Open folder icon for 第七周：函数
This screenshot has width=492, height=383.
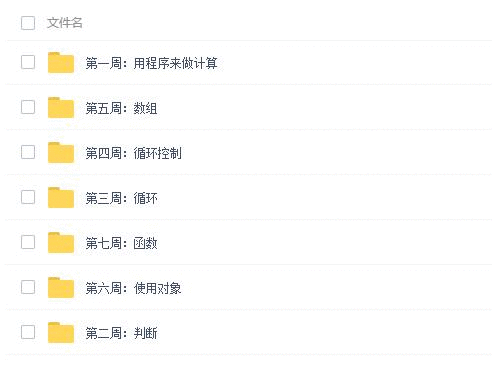point(61,242)
